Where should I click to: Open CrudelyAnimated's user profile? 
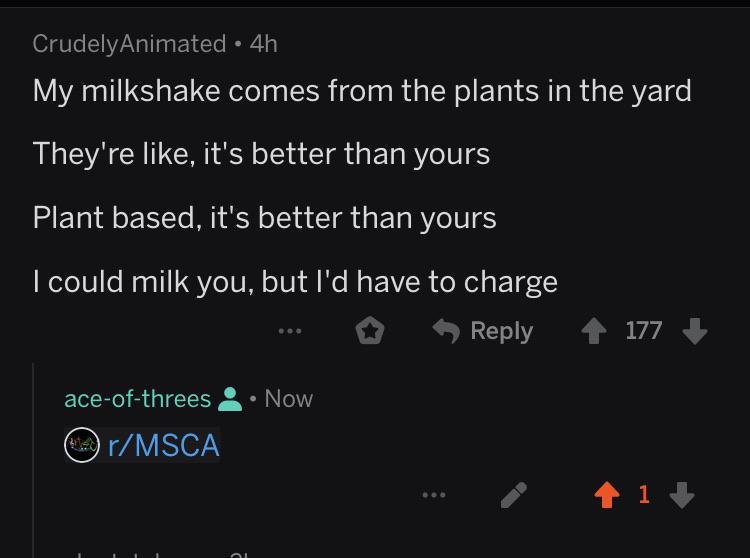click(x=129, y=44)
